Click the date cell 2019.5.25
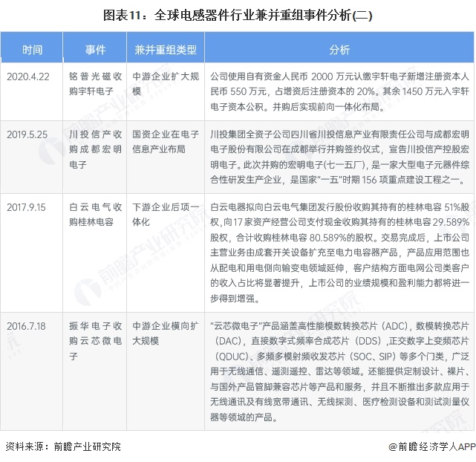Screen dimensions: 476x462 (x=27, y=136)
